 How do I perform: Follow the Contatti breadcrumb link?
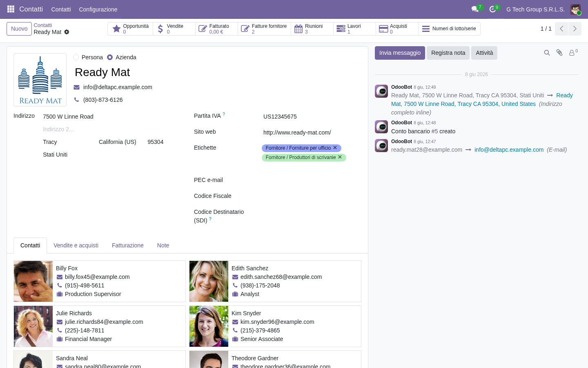[x=42, y=25]
